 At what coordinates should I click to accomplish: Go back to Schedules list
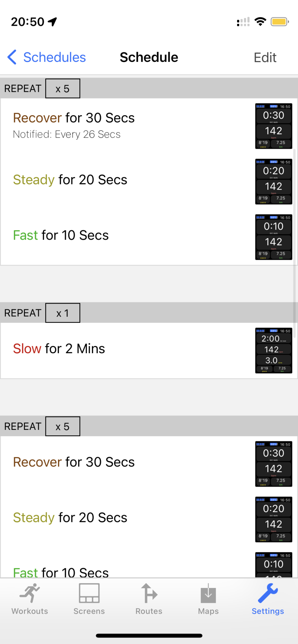54,57
